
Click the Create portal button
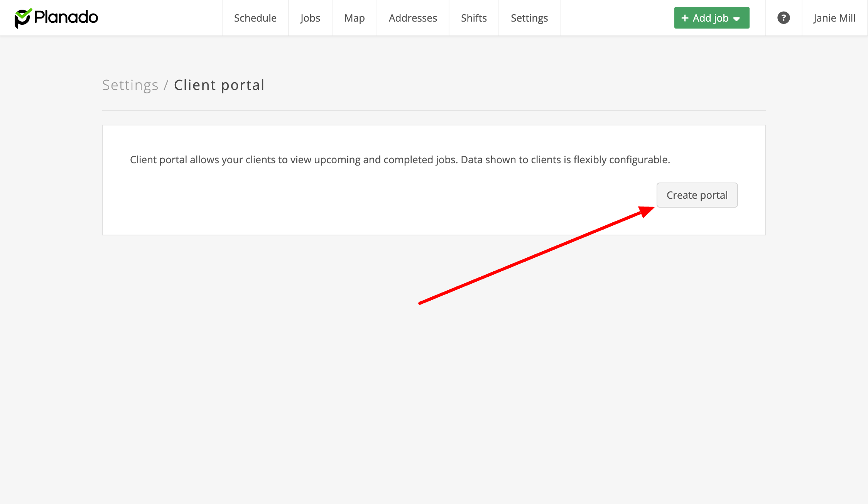click(x=697, y=195)
